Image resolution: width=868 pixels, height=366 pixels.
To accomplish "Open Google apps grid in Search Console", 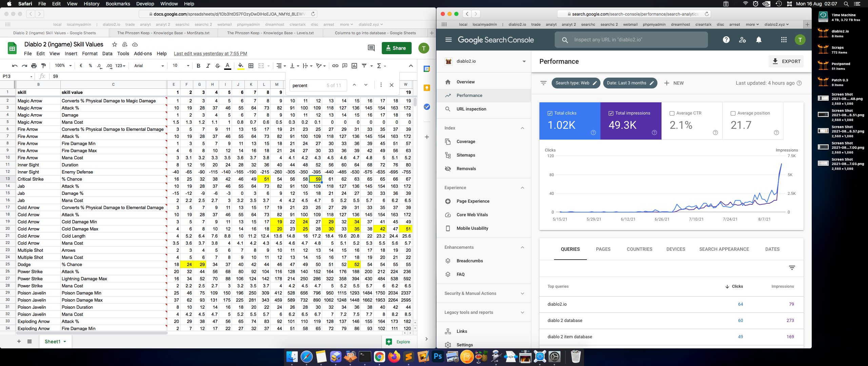I will pyautogui.click(x=784, y=40).
